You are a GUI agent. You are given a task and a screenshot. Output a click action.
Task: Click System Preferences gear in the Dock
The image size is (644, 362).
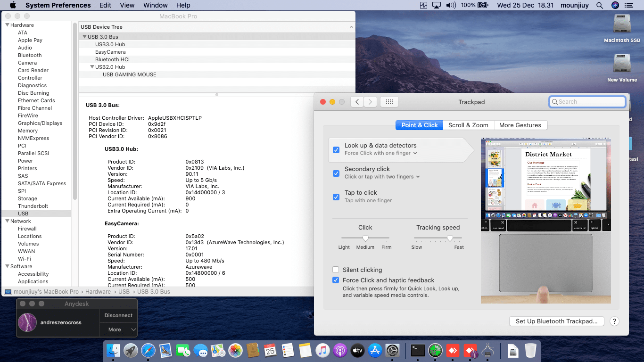[x=392, y=350]
